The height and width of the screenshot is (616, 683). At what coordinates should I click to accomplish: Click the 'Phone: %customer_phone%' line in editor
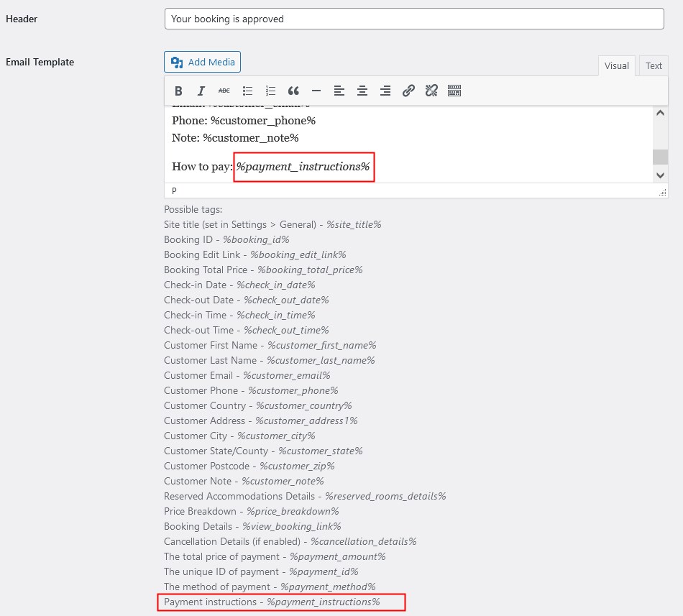click(244, 121)
